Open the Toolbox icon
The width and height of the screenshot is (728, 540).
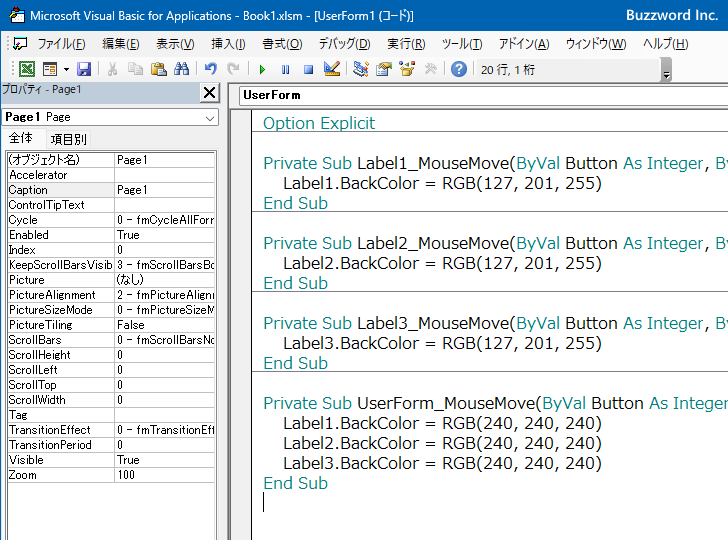tap(430, 69)
